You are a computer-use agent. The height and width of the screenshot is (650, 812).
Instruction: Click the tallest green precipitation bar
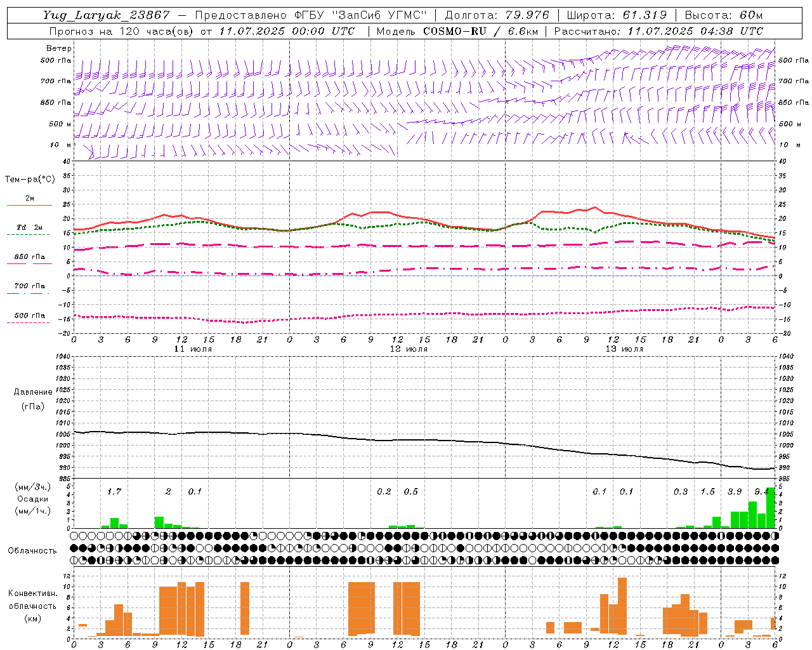pyautogui.click(x=770, y=508)
